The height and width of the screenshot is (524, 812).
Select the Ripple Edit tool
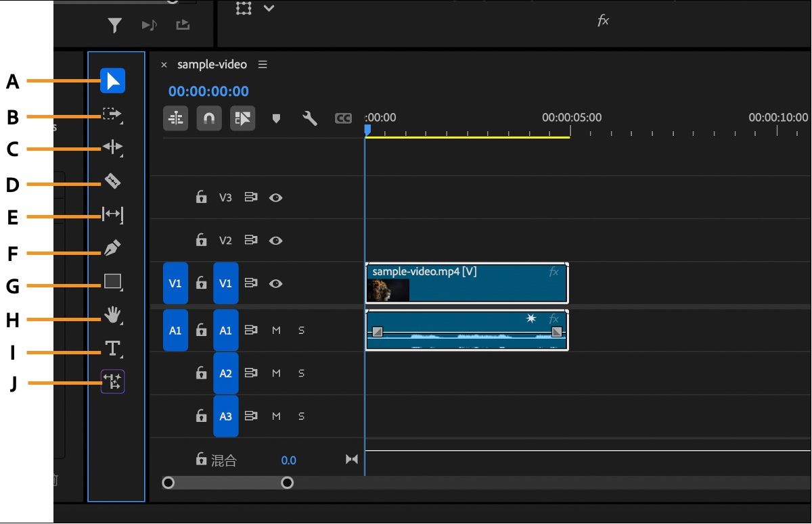point(112,147)
